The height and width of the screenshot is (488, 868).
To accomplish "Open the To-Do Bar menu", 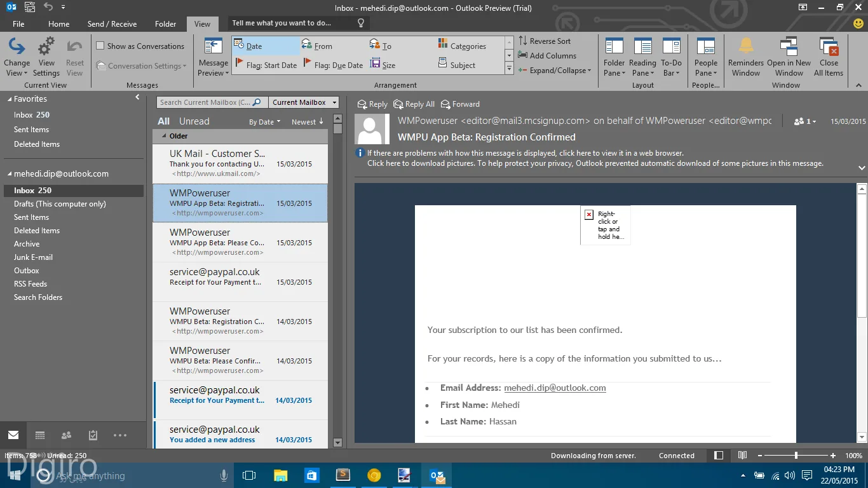I will 671,57.
